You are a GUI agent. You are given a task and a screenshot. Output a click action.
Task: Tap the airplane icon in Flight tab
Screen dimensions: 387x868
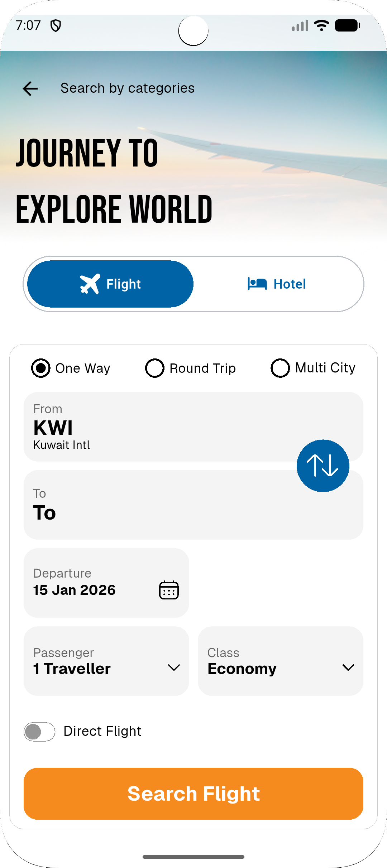(90, 284)
